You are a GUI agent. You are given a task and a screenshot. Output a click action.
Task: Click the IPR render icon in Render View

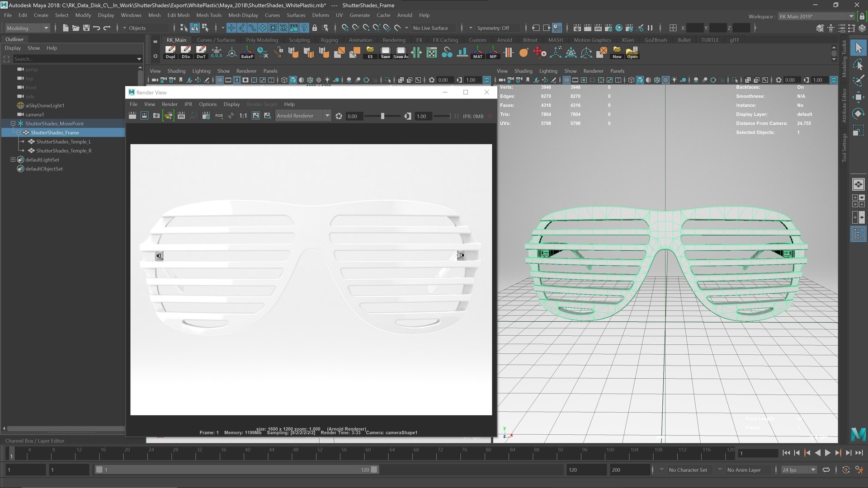181,116
